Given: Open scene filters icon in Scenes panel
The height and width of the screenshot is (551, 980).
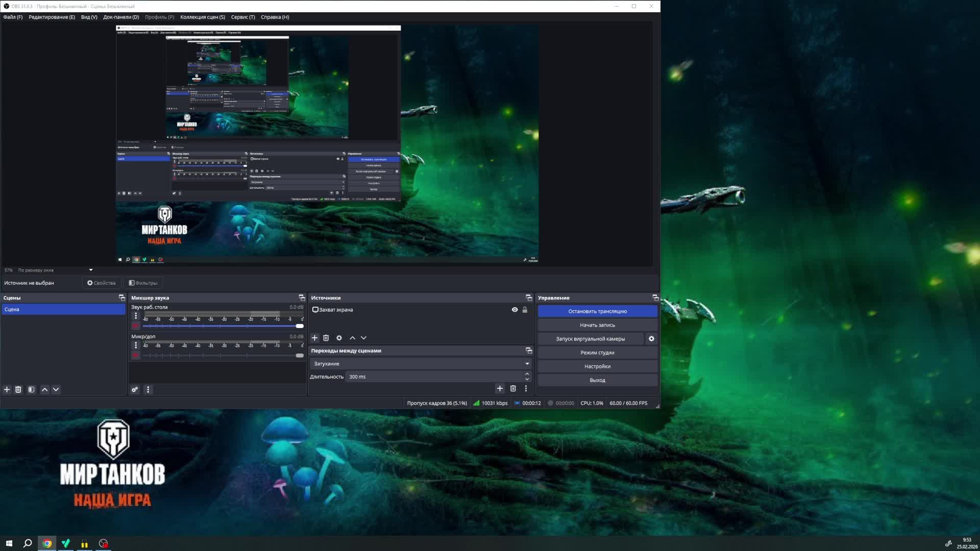Looking at the screenshot, I should (32, 390).
